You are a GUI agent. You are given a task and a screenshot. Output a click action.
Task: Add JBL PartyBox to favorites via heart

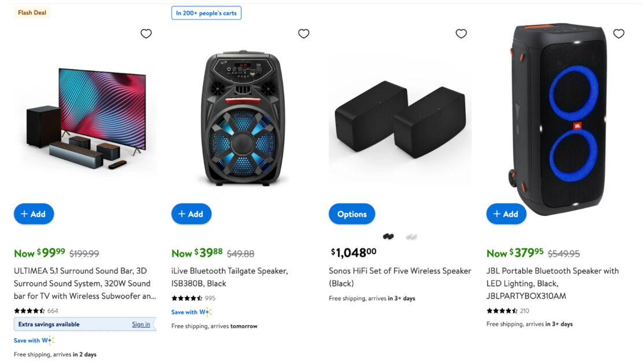pyautogui.click(x=619, y=34)
